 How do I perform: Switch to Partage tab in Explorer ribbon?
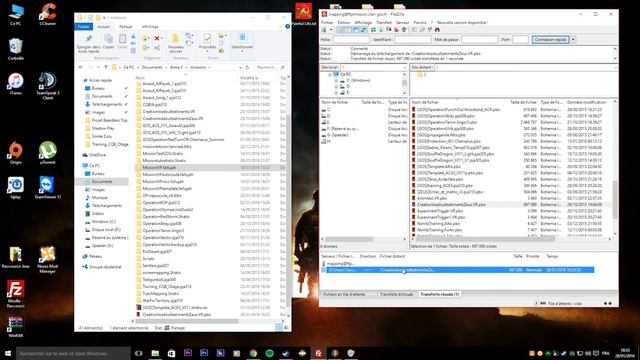[x=126, y=27]
